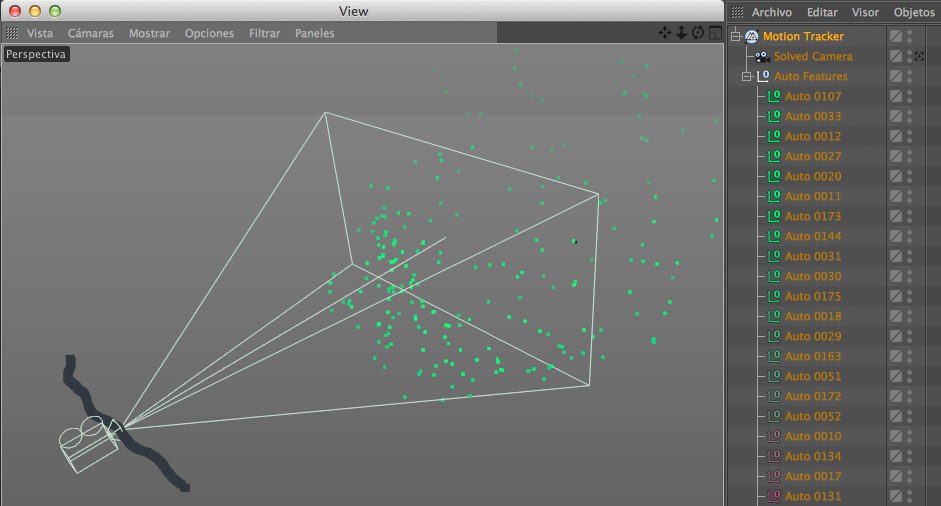Toggle the Motion Tracker layer box
The height and width of the screenshot is (506, 941).
(896, 37)
